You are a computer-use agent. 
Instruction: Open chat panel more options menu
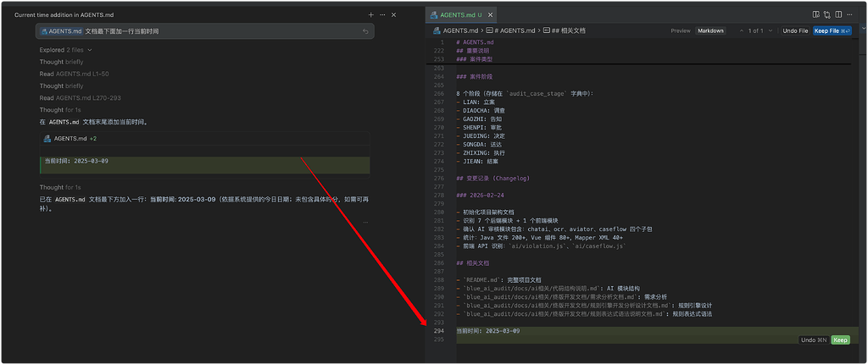tap(382, 15)
